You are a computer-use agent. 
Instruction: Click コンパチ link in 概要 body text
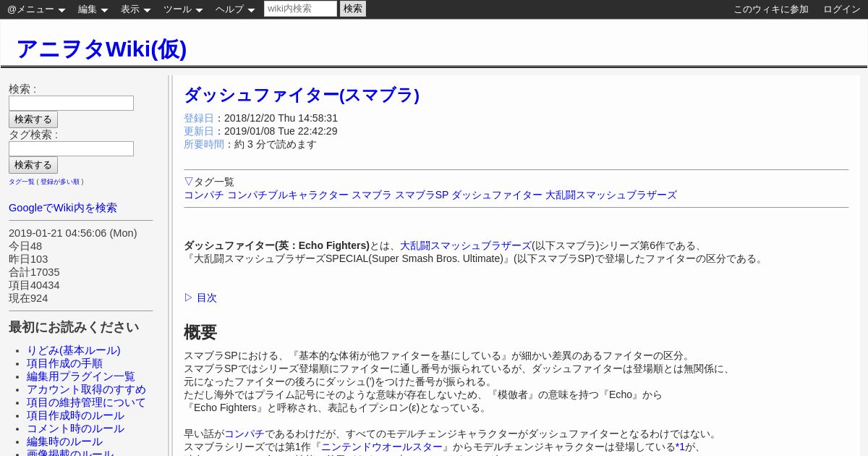tap(244, 434)
